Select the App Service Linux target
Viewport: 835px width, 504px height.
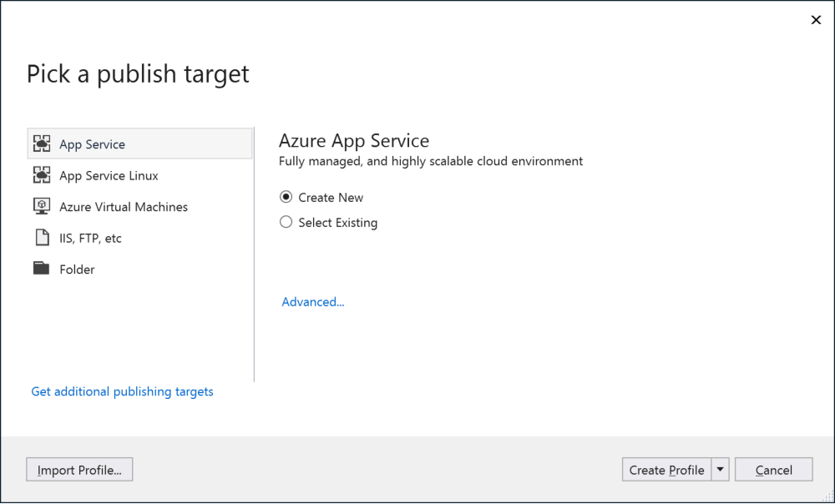coord(109,175)
